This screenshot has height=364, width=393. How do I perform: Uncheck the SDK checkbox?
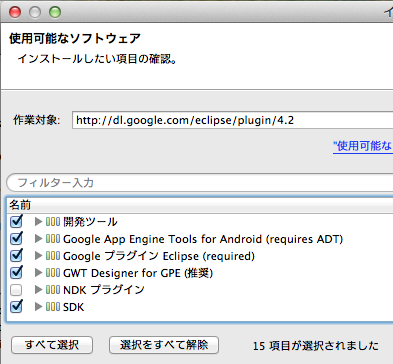point(16,307)
